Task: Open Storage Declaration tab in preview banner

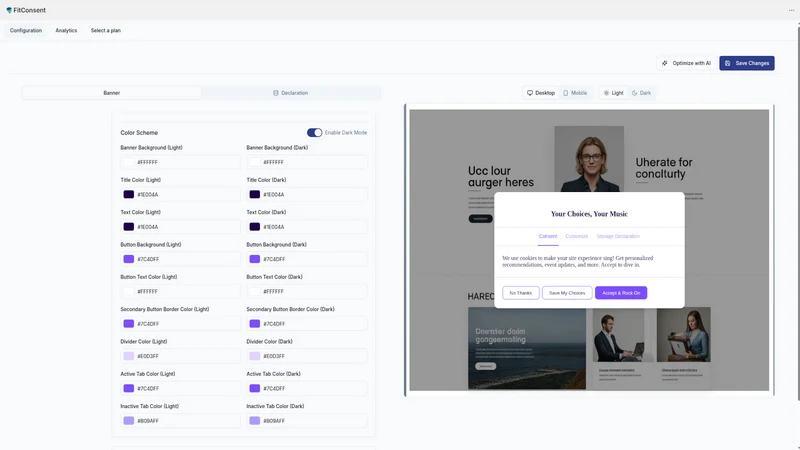Action: click(x=618, y=236)
